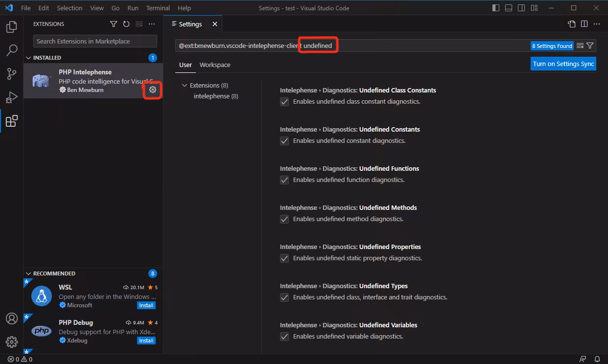Open editor more actions menu
The image size is (608, 364).
click(597, 24)
